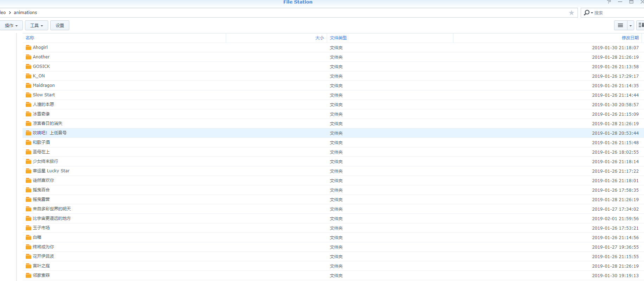Screen dimensions: 644x281
Task: Click the search magnifier icon
Action: point(586,13)
